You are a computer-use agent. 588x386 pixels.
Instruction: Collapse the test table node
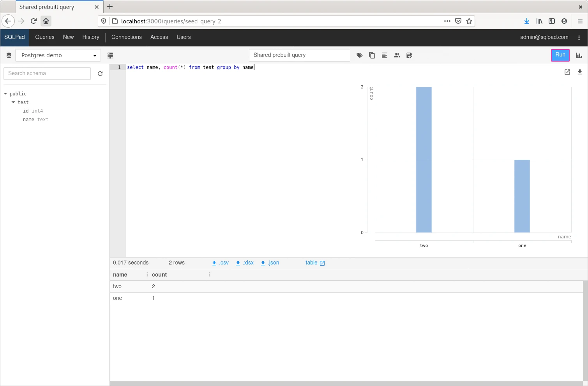14,102
